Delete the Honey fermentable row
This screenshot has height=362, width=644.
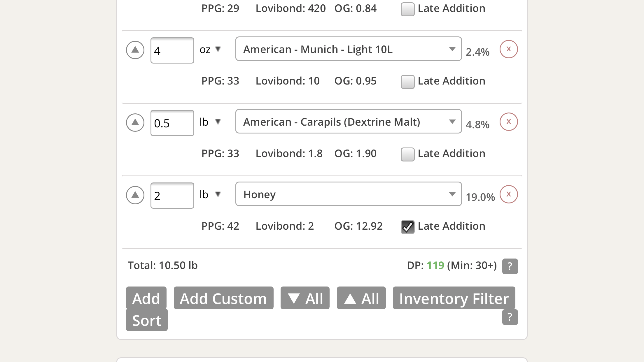coord(509,194)
